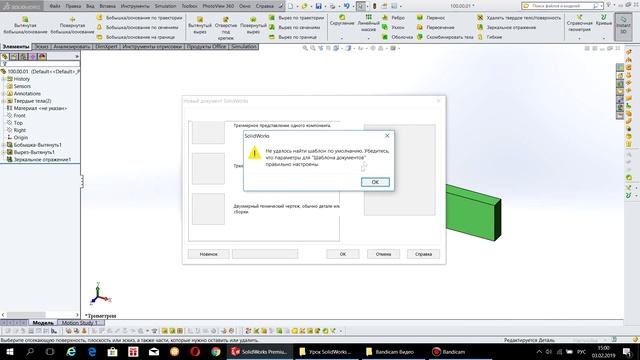The width and height of the screenshot is (640, 360).
Task: Click Справка button in new document dialog
Action: [x=423, y=254]
